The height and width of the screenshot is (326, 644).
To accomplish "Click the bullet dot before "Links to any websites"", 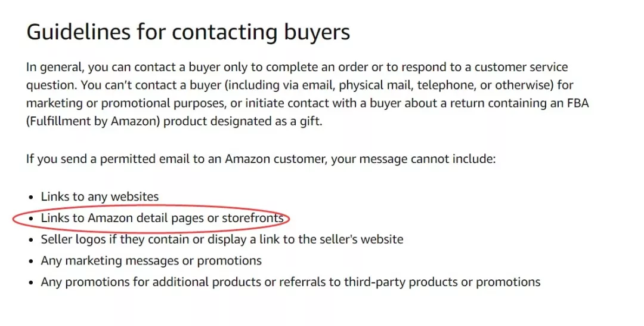I will click(32, 197).
